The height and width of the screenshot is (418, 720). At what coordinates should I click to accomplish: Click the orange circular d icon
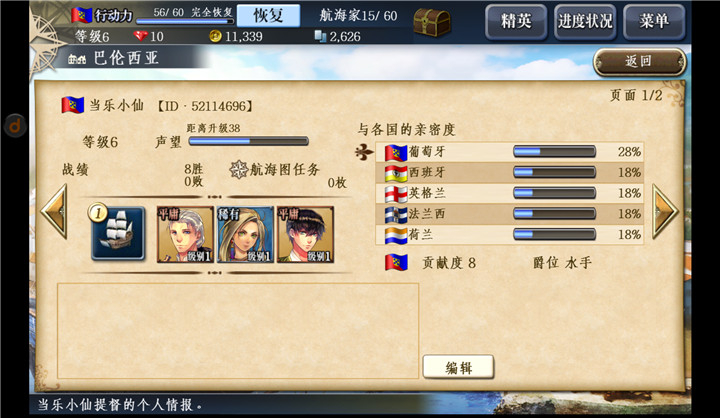pos(15,125)
